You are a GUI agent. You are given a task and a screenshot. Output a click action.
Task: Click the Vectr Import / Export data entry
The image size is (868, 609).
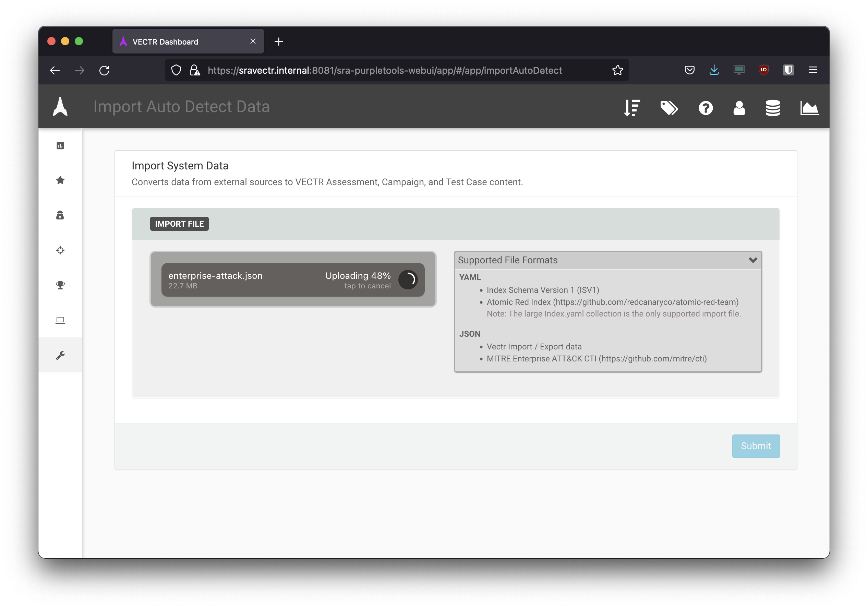534,347
